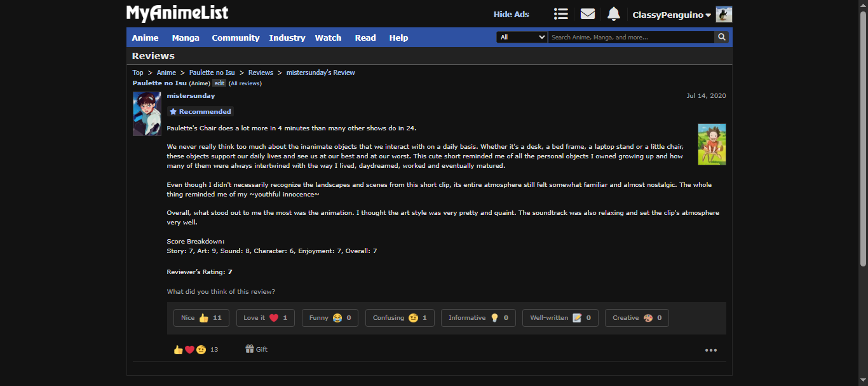Click the Reviewer's Rating: 7 text

(200, 272)
